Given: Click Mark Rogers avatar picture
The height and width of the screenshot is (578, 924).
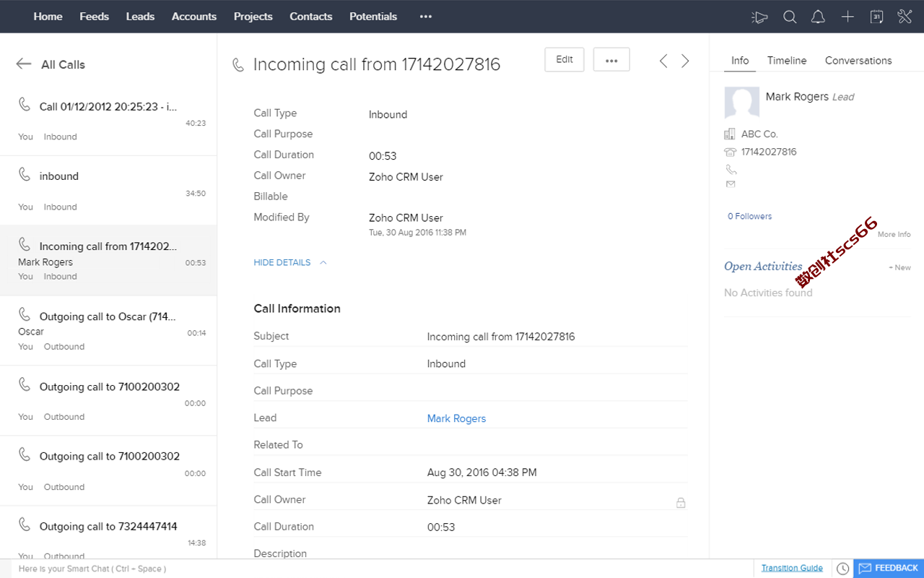Looking at the screenshot, I should [741, 103].
